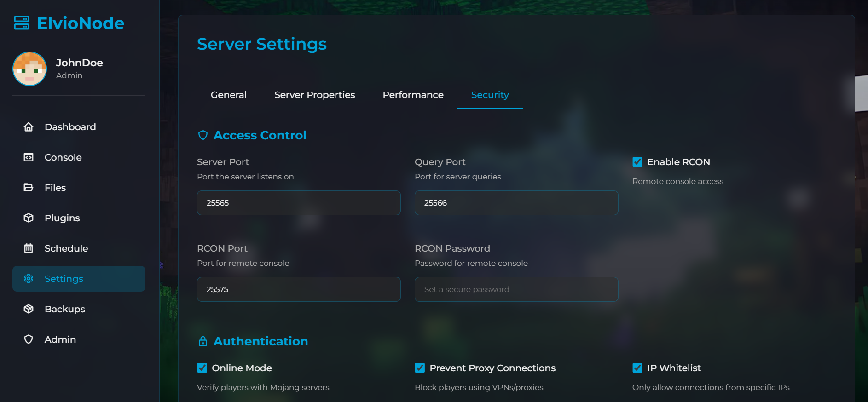Click the 'Port for server queries' hint
Viewport: 868px width, 402px height.
[x=458, y=177]
